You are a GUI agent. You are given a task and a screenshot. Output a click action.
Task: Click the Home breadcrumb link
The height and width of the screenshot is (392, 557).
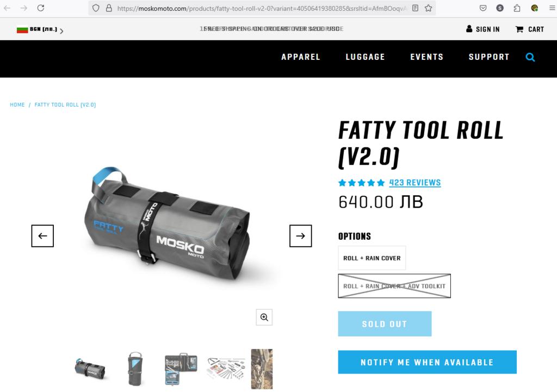coord(17,105)
